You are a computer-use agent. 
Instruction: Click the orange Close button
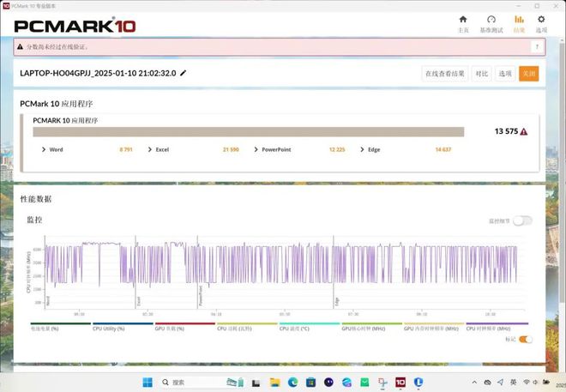click(x=529, y=74)
